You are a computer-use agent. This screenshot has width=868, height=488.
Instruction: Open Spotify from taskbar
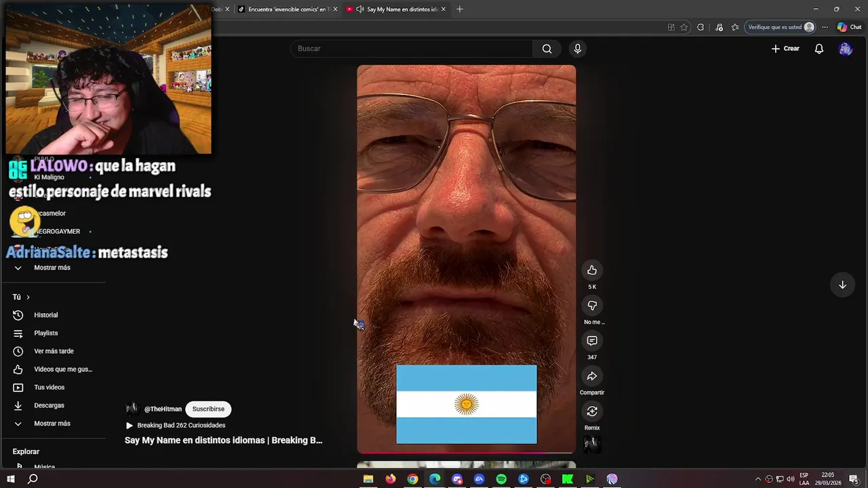tap(501, 479)
